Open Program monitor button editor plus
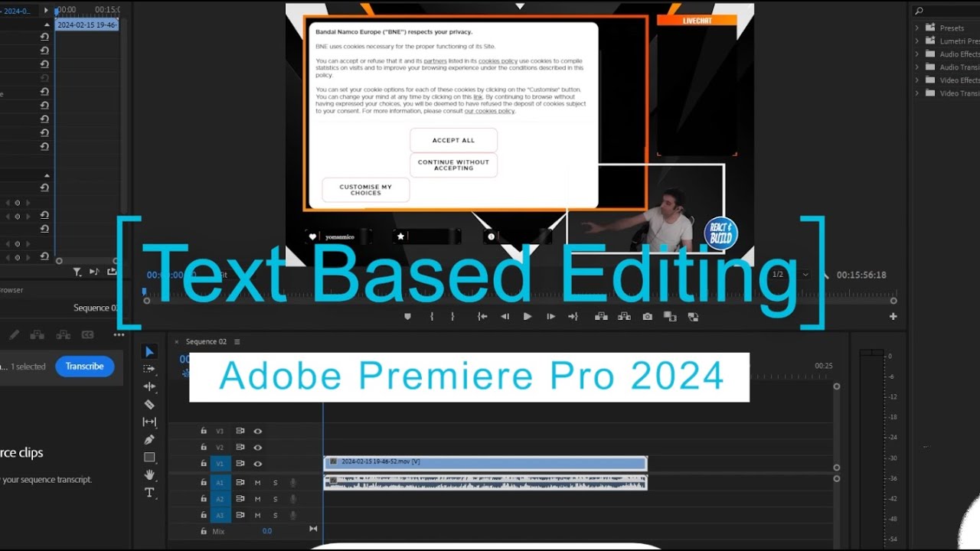 pyautogui.click(x=893, y=316)
